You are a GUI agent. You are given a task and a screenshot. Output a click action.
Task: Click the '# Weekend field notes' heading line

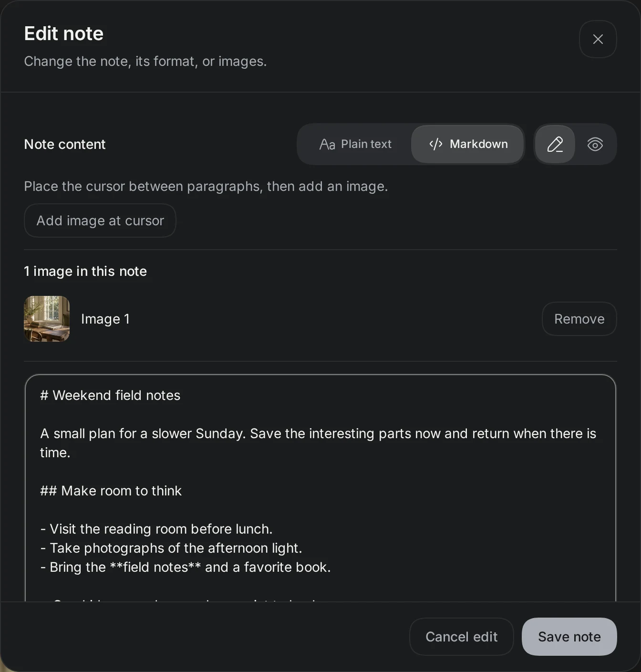(x=110, y=395)
